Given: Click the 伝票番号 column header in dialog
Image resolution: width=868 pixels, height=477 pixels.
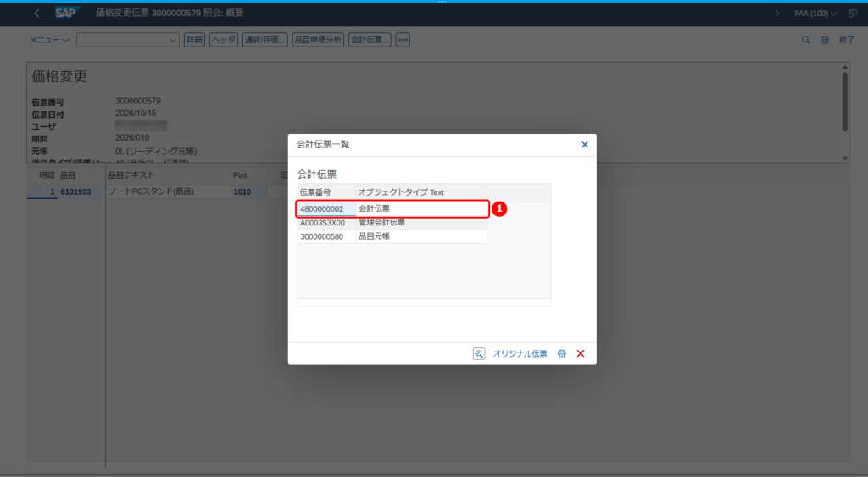Looking at the screenshot, I should click(x=326, y=192).
